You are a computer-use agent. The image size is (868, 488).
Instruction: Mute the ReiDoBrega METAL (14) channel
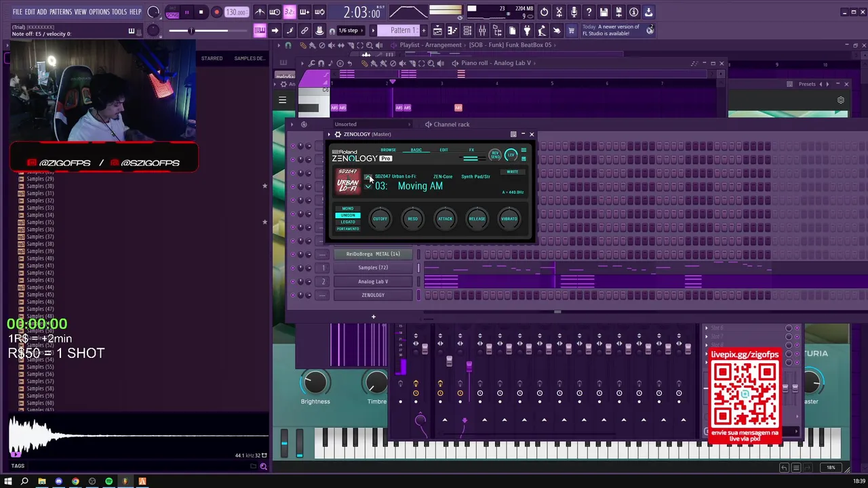[x=292, y=254]
